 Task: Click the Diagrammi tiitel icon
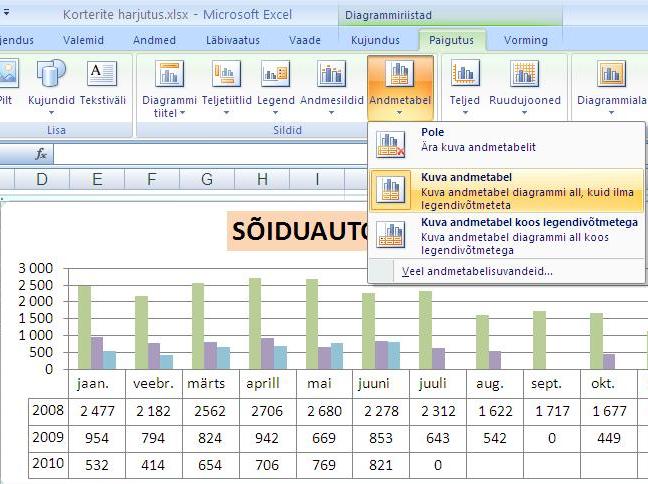pos(169,73)
